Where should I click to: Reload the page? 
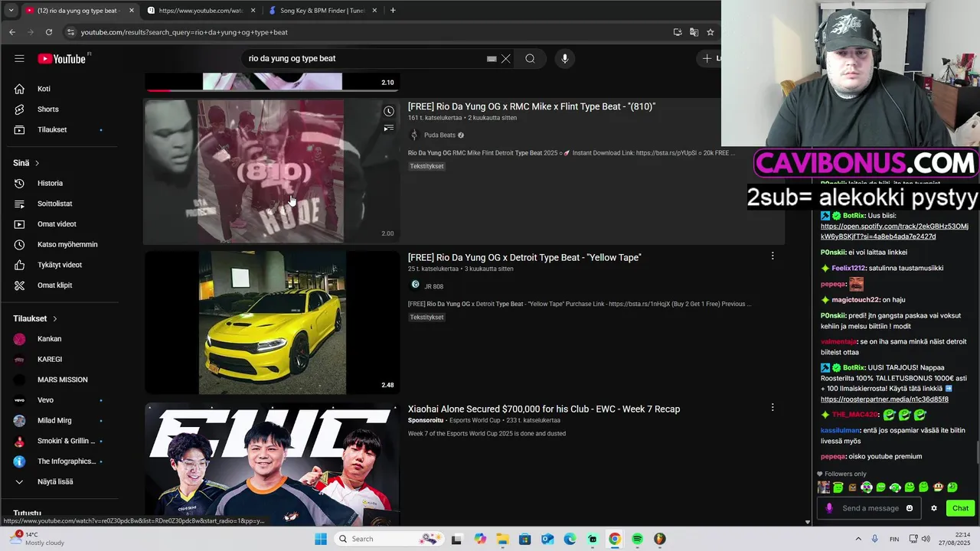[49, 32]
